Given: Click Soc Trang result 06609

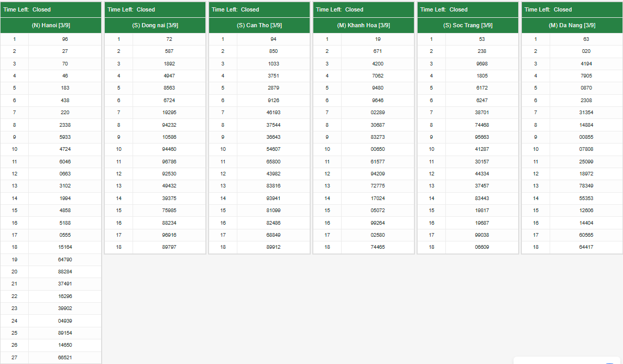Looking at the screenshot, I should point(482,247).
